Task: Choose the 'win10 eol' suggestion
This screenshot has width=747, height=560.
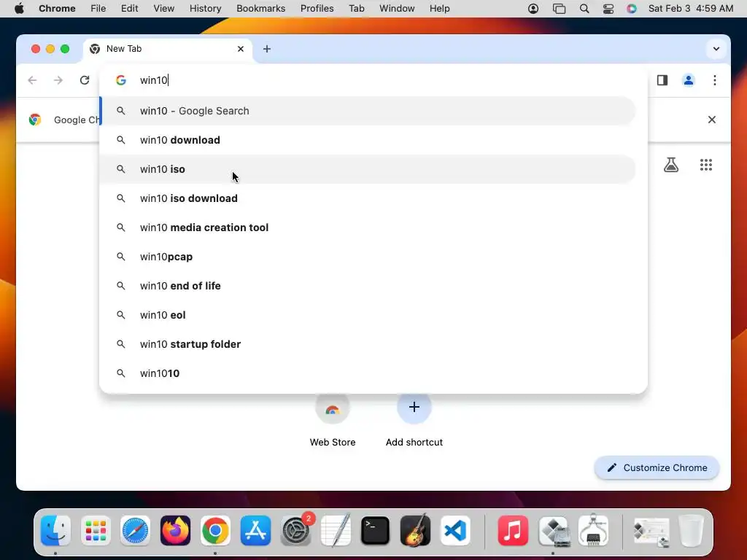Action: pos(368,315)
